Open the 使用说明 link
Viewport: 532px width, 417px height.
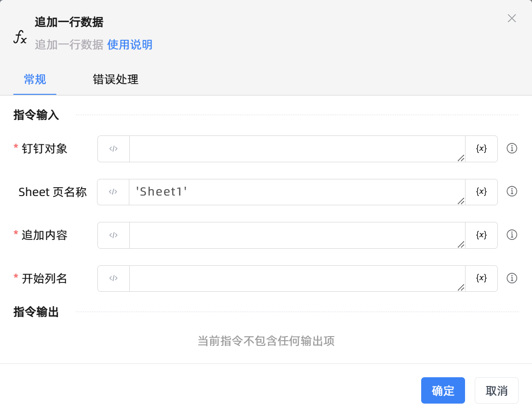[x=130, y=45]
